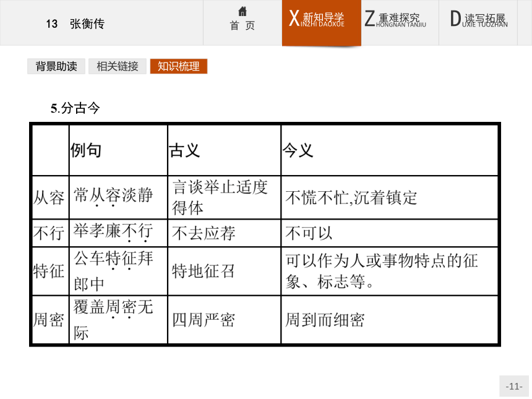This screenshot has width=532, height=399.
Task: Open the 新知导学 tab
Action: 321,23
